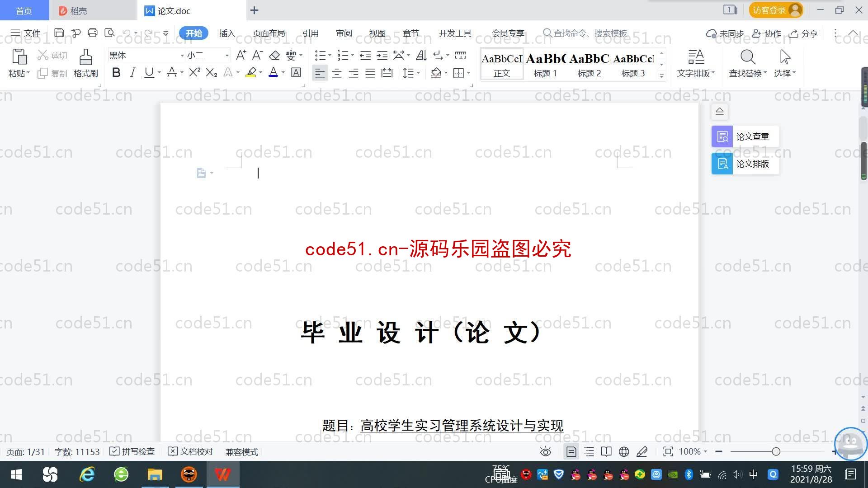868x488 pixels.
Task: Apply superscript X² formatting
Action: click(195, 72)
